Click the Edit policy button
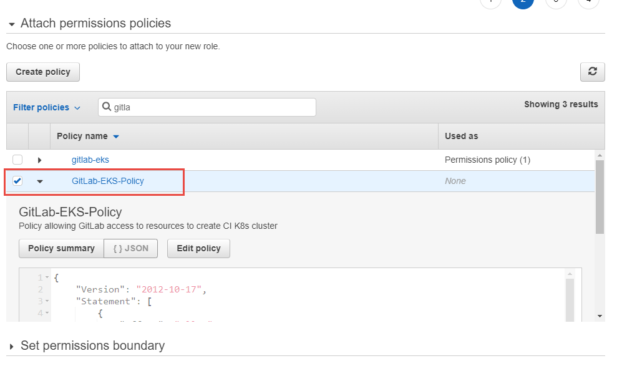 point(199,248)
